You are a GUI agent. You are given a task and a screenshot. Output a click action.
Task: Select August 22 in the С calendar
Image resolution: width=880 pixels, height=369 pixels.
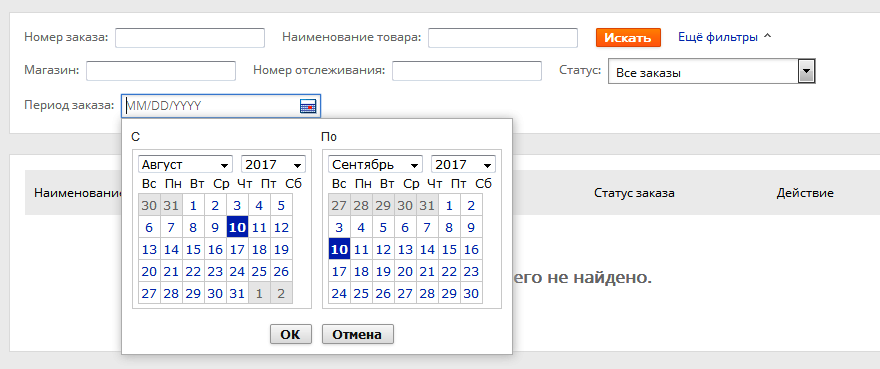pyautogui.click(x=193, y=271)
